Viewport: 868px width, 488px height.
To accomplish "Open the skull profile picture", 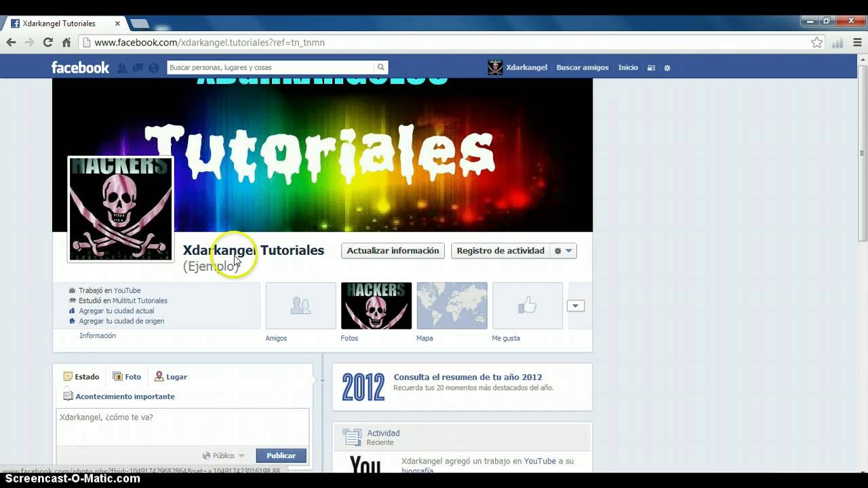I will pos(121,208).
